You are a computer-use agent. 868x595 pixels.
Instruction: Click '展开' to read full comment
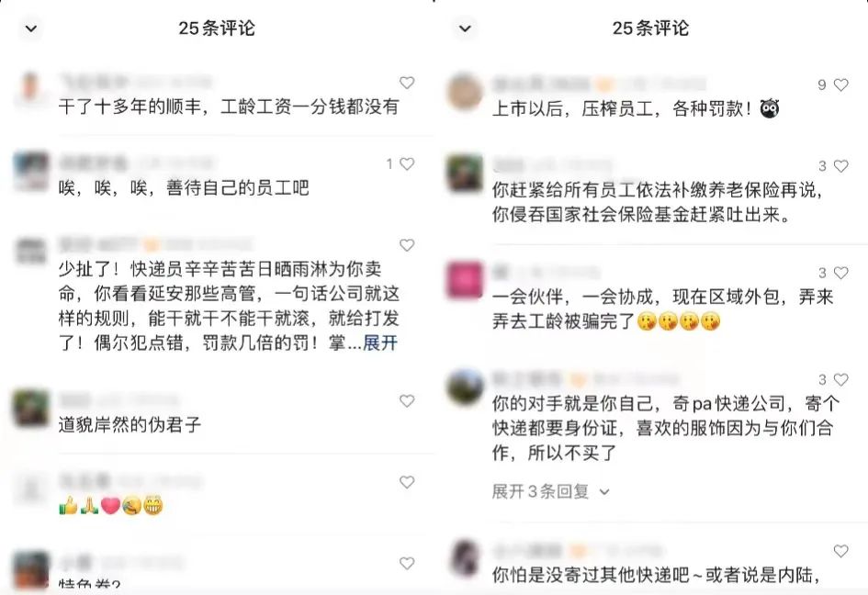click(x=380, y=343)
